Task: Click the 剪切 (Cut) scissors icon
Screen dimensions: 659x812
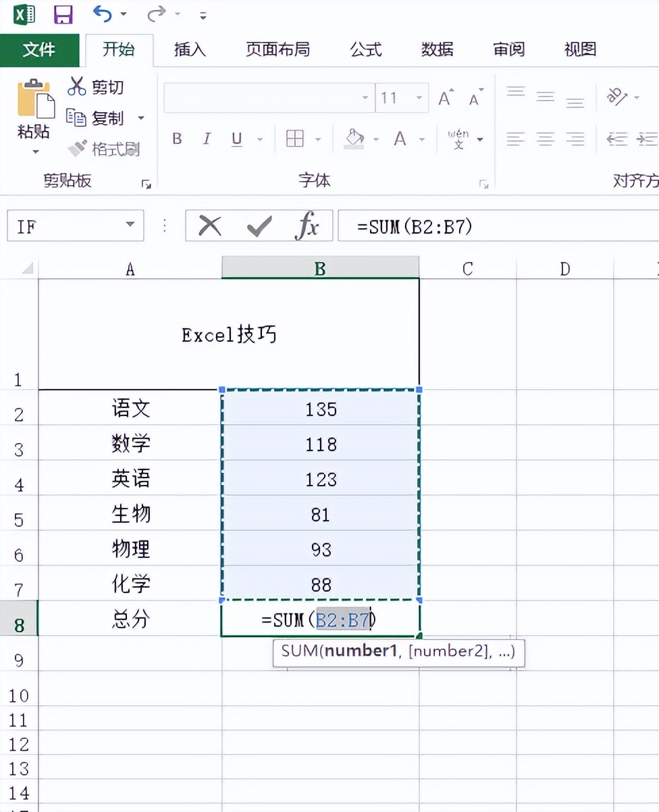Action: pyautogui.click(x=76, y=86)
